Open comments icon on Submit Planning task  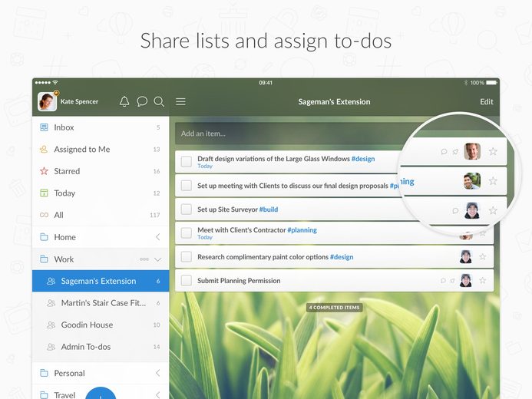(443, 281)
